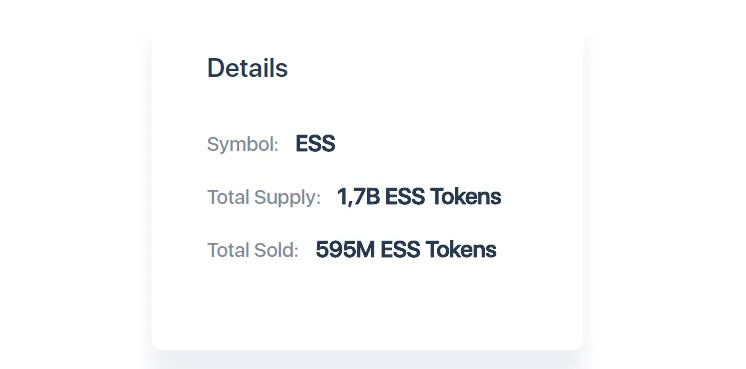Click the word Sold: in the label

275,250
